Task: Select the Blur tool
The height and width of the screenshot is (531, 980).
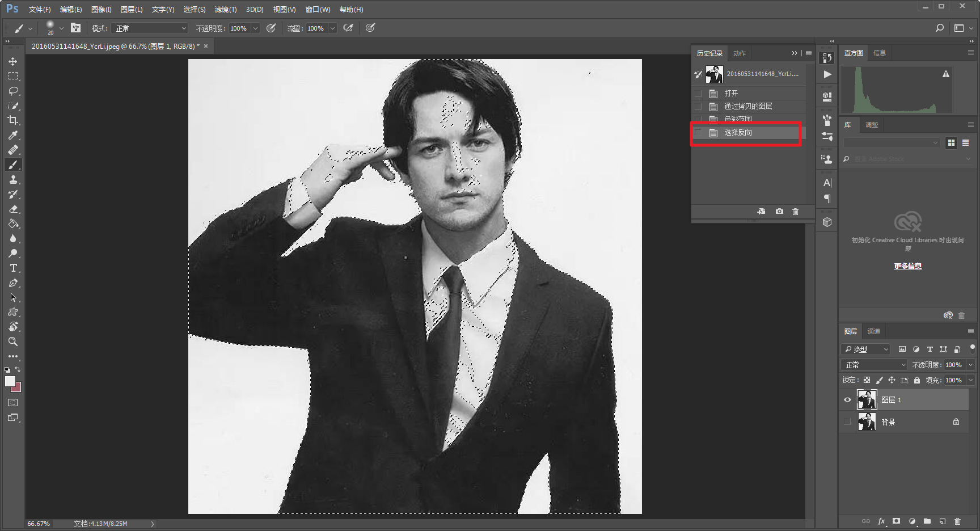Action: tap(13, 238)
